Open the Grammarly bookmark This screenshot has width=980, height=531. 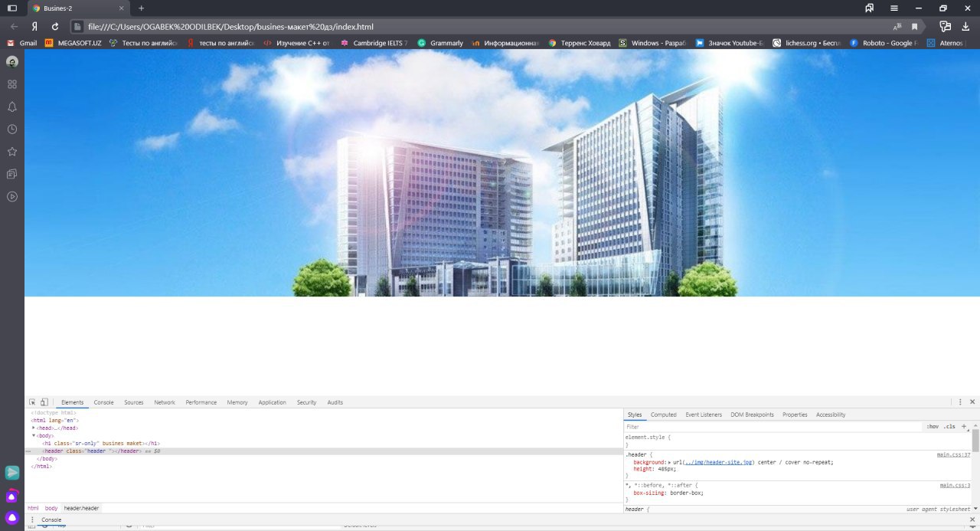(x=440, y=43)
